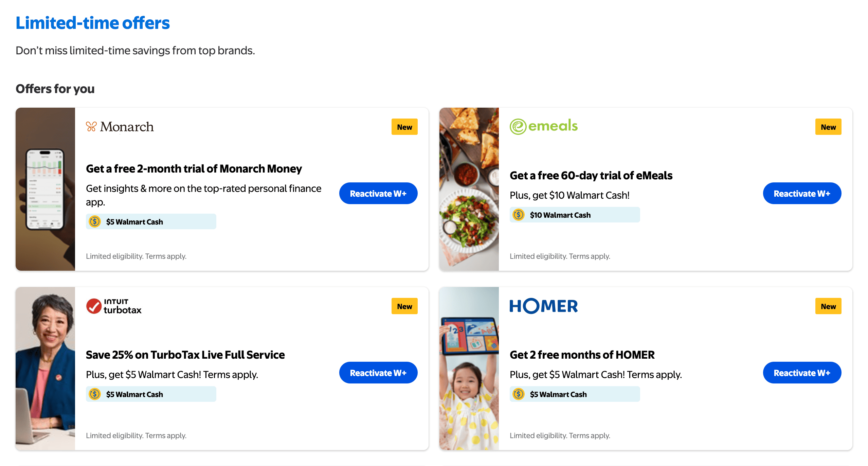Viewport: 868px width, 466px height.
Task: Open the free 2-month Monarch Money trial heading
Action: (x=194, y=169)
